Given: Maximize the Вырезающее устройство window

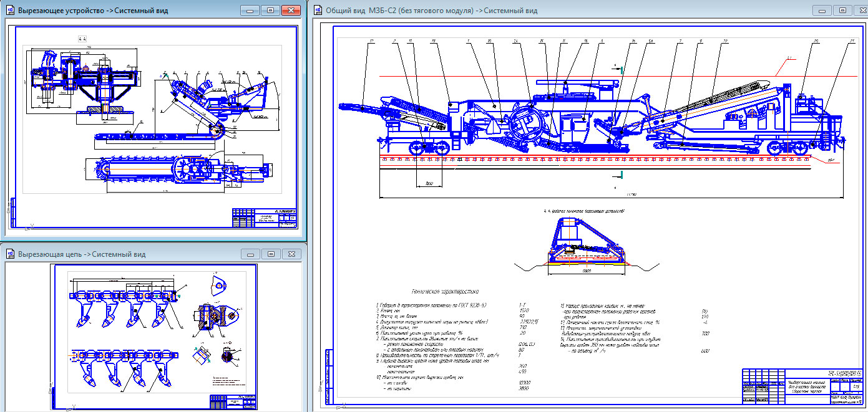Looking at the screenshot, I should 270,11.
